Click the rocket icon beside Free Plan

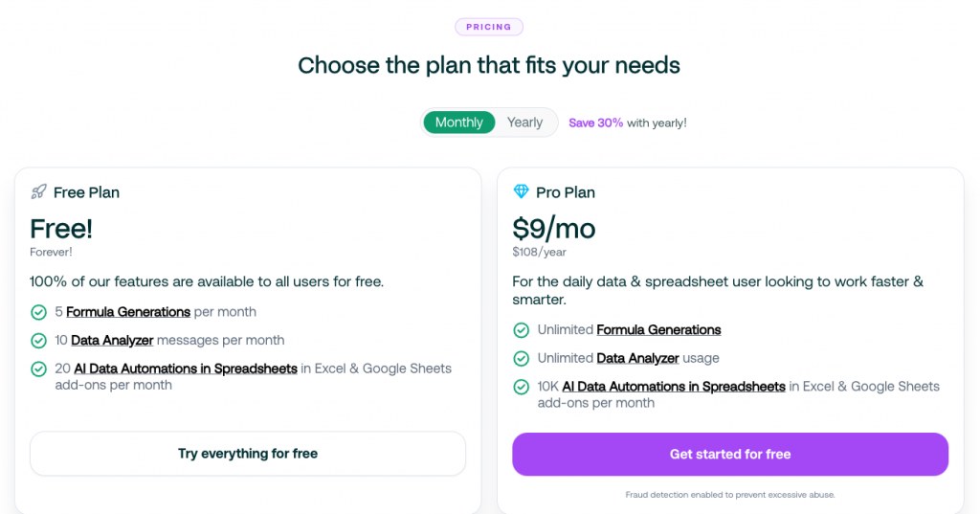click(38, 192)
